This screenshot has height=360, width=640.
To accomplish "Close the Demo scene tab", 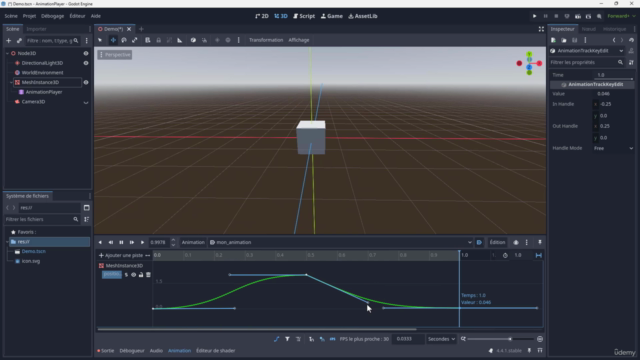I will pos(129,29).
